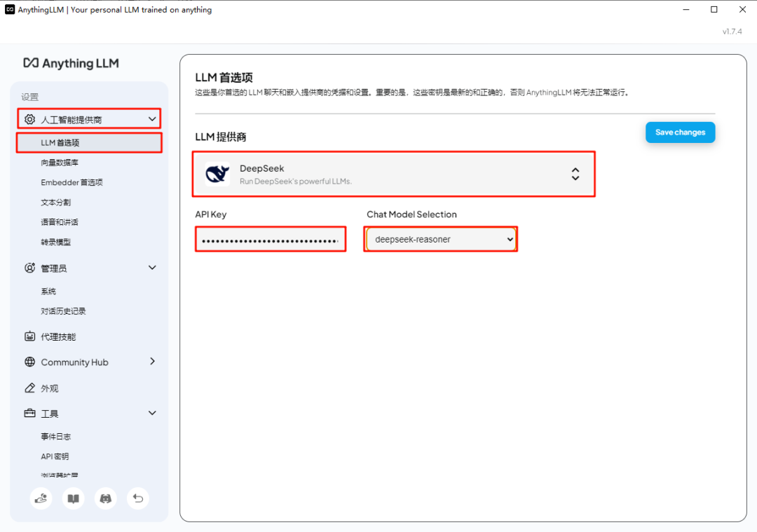This screenshot has width=757, height=532.
Task: Click the Community Hub globe icon
Action: tap(30, 362)
